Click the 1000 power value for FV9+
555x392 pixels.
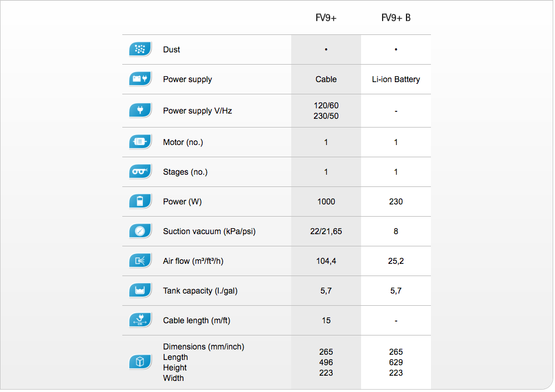[326, 202]
